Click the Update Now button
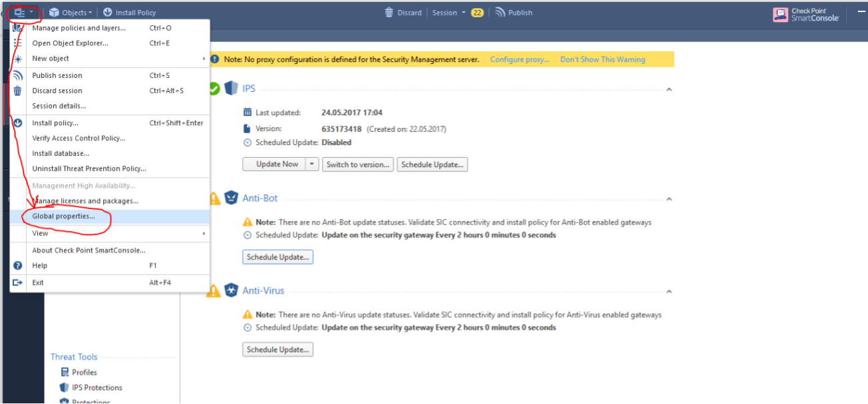This screenshot has width=868, height=404. [273, 164]
